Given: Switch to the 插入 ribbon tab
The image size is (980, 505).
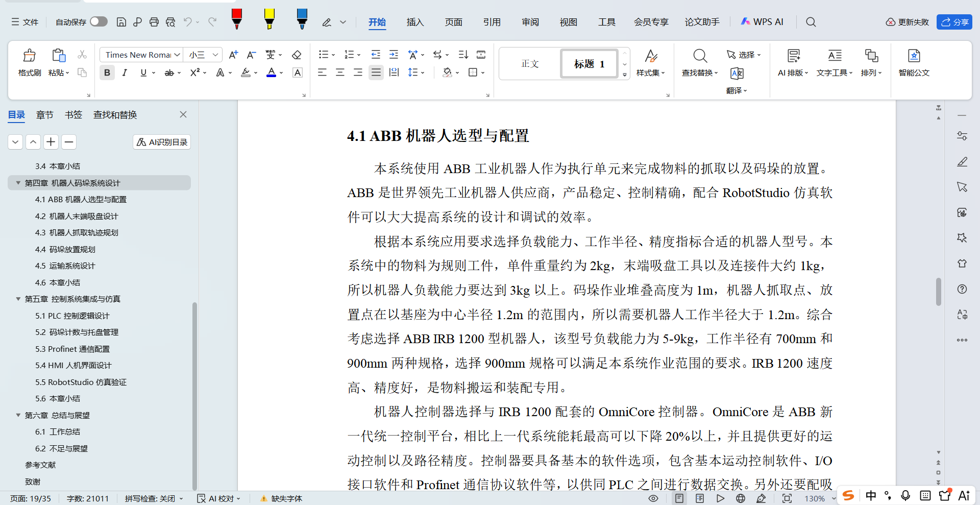Looking at the screenshot, I should point(415,22).
